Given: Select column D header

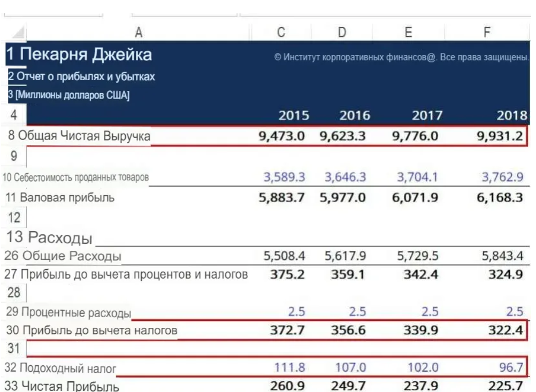Looking at the screenshot, I should tap(342, 33).
